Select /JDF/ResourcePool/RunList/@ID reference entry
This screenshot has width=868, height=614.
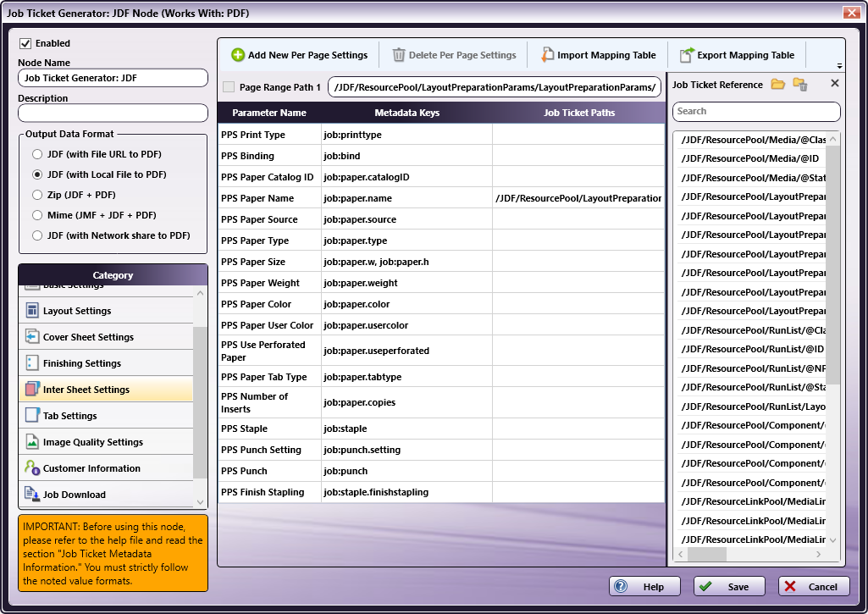click(752, 349)
